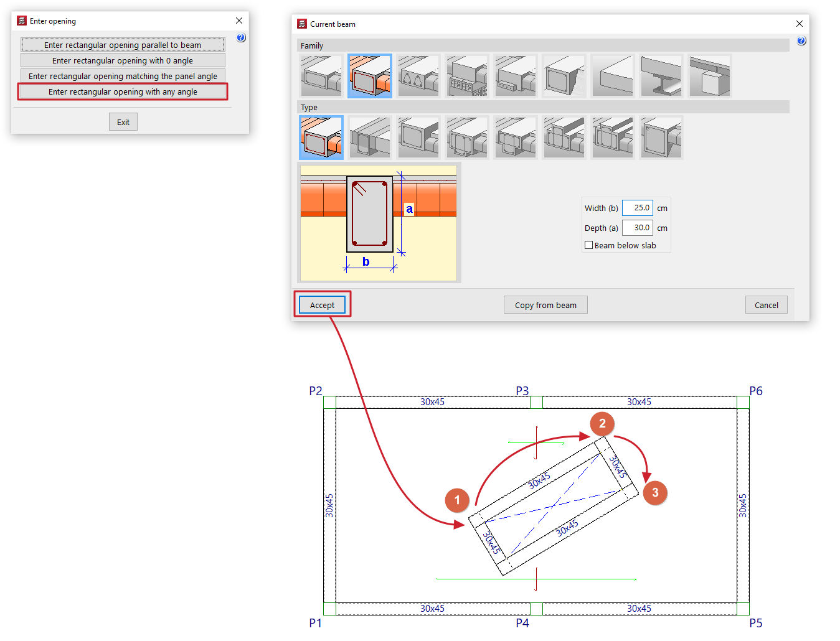Close the Current beam dialog

pyautogui.click(x=800, y=24)
